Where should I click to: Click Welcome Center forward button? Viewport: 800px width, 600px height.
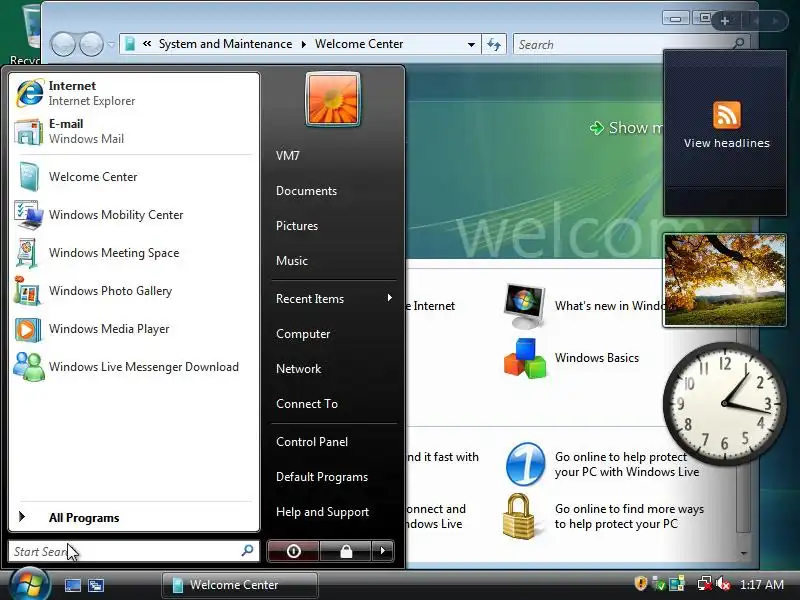[x=92, y=44]
